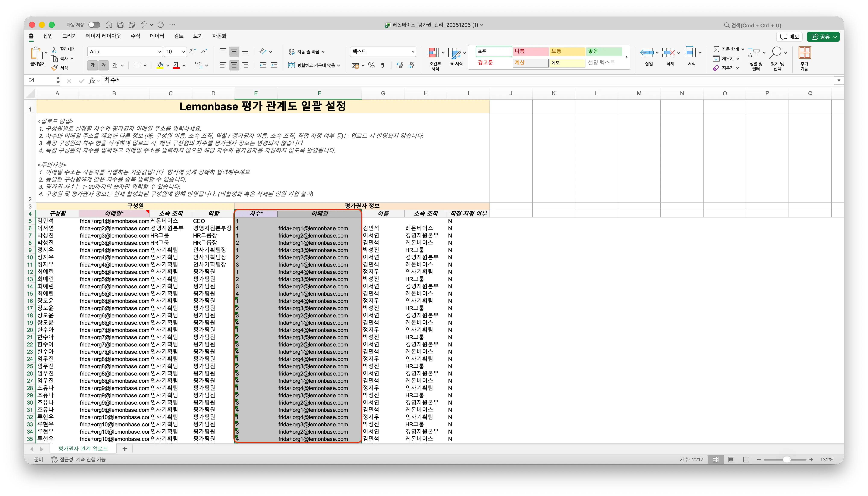Open the Draw (그리기) ribbon tab
This screenshot has height=496, width=868.
69,36
